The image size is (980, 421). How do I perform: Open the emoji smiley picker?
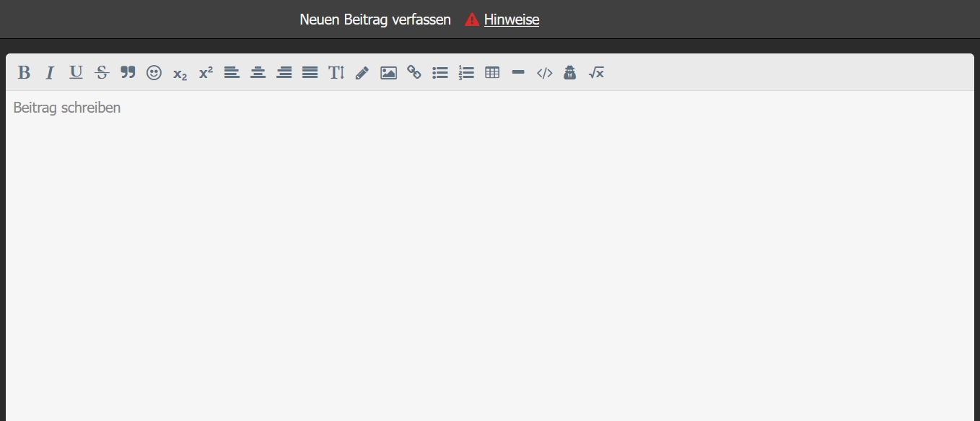click(154, 72)
